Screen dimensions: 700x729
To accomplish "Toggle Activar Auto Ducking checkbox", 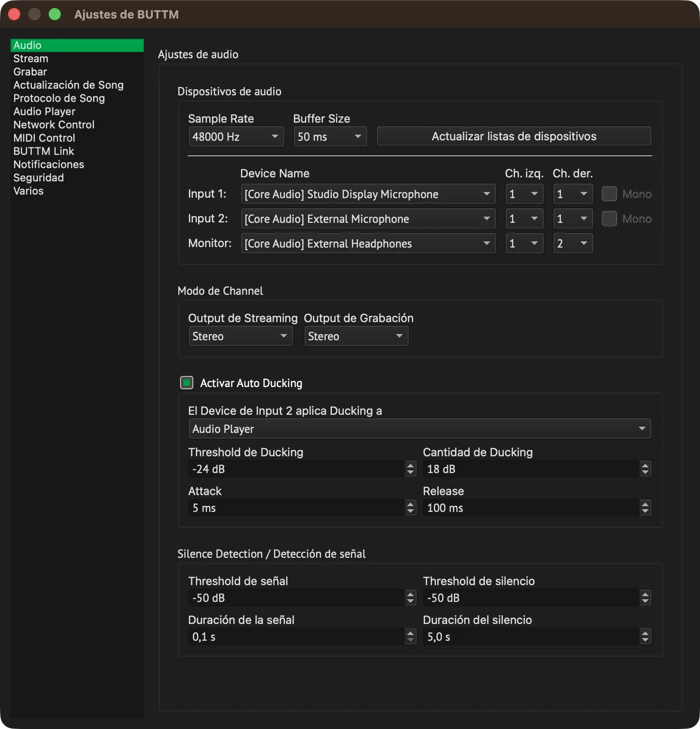I will (187, 383).
